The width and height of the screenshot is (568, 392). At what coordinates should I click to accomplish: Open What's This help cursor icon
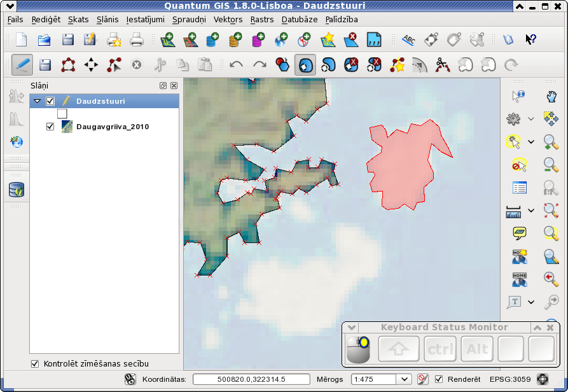pyautogui.click(x=530, y=39)
